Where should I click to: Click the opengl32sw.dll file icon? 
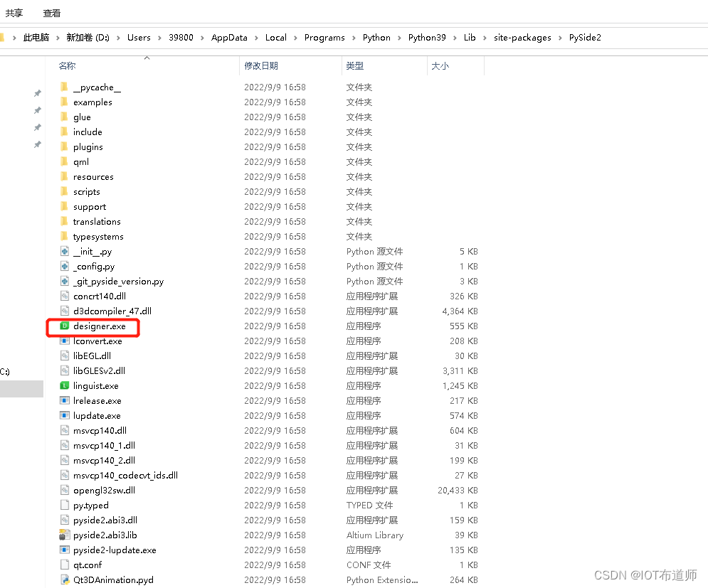65,490
